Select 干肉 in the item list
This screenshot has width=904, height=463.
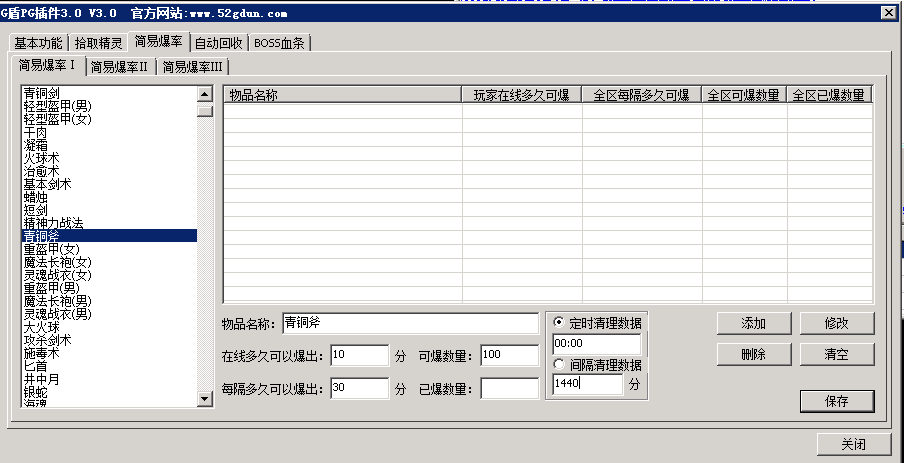(x=109, y=132)
